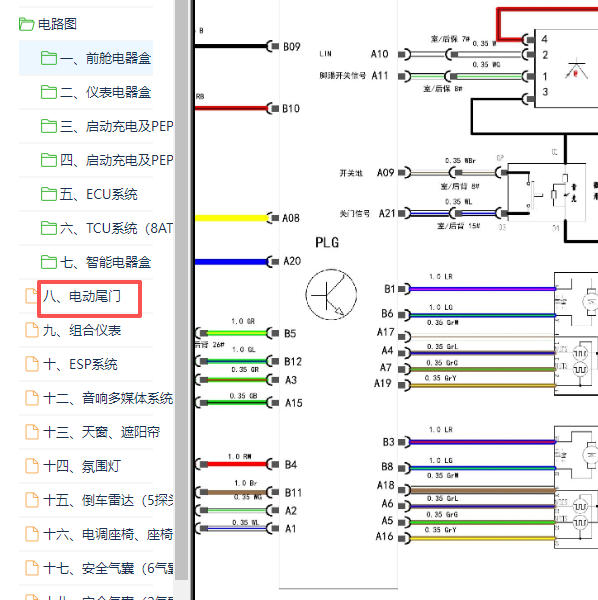Click document icon of 九、组合仪表

click(x=32, y=330)
